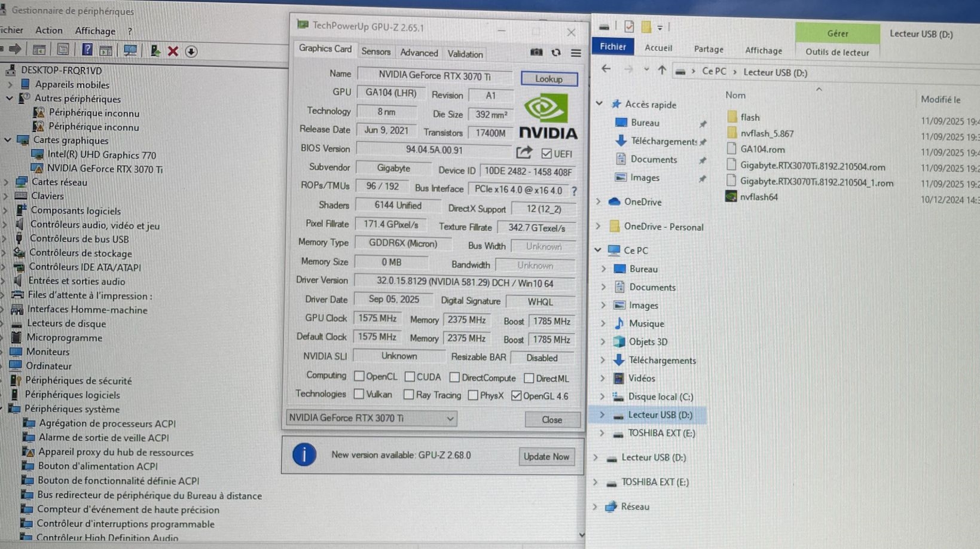This screenshot has width=980, height=549.
Task: Click the Musique note icon under Ce PC
Action: (x=619, y=324)
